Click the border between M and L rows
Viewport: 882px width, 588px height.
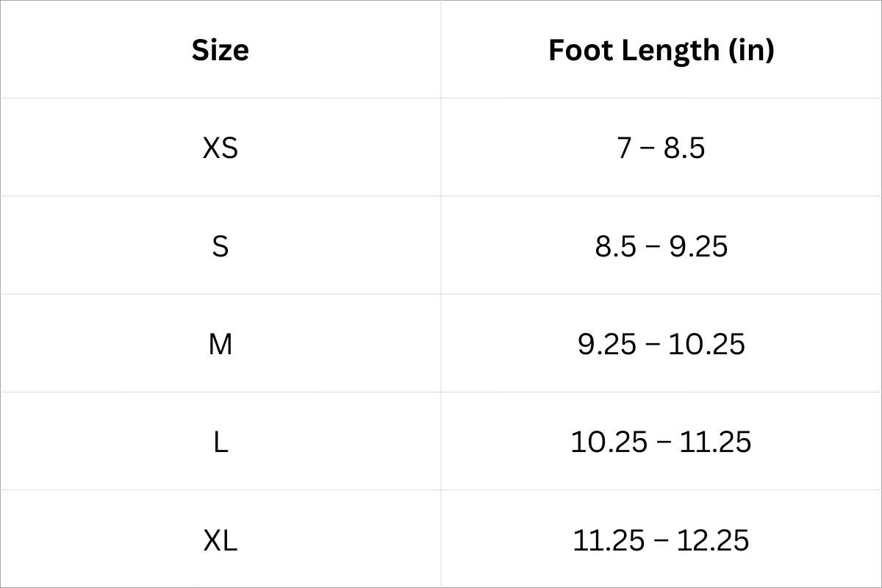441,392
